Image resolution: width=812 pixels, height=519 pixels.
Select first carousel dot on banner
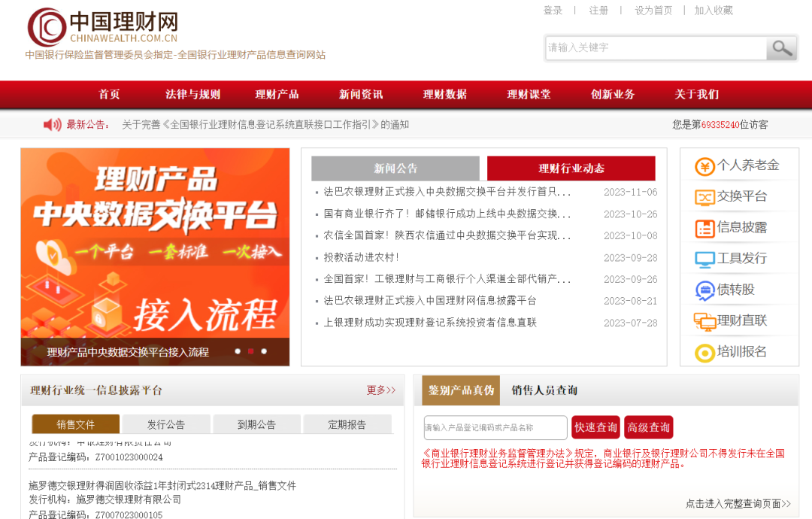tap(238, 351)
